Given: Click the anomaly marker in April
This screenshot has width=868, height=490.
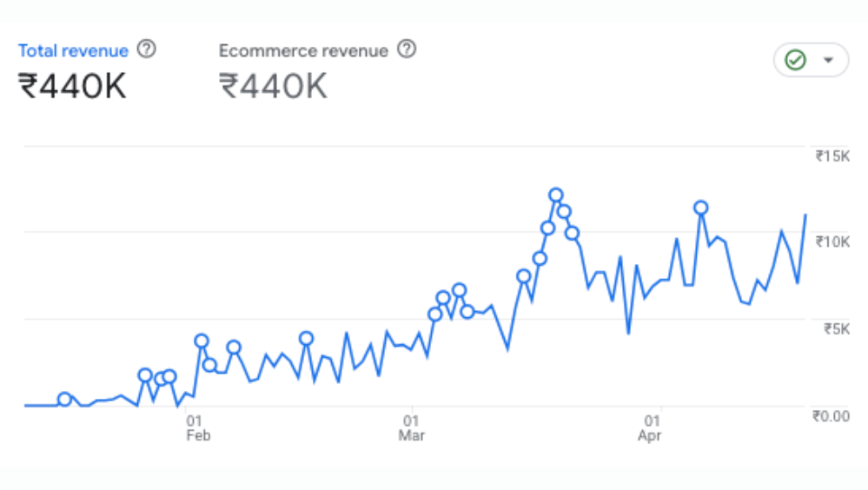Looking at the screenshot, I should 700,208.
